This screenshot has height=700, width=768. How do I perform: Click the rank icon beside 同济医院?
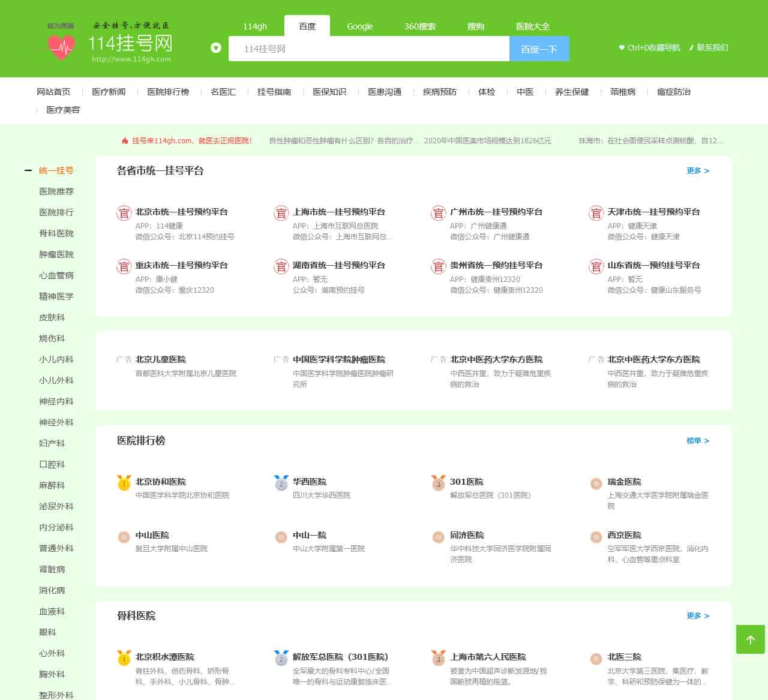(439, 537)
